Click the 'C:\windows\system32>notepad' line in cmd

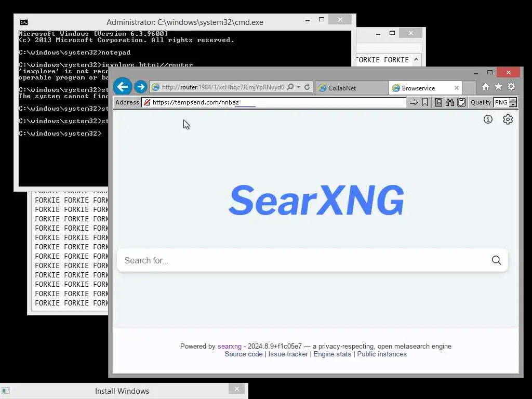click(x=74, y=52)
